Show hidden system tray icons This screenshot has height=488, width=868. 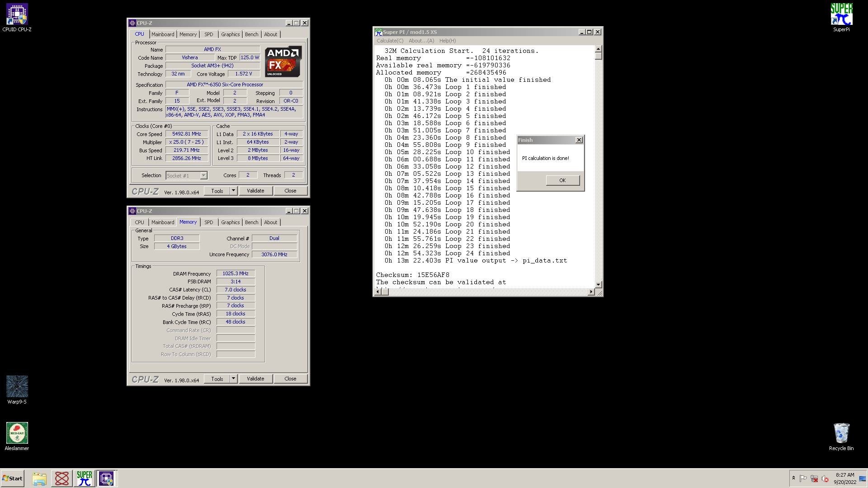pos(793,478)
